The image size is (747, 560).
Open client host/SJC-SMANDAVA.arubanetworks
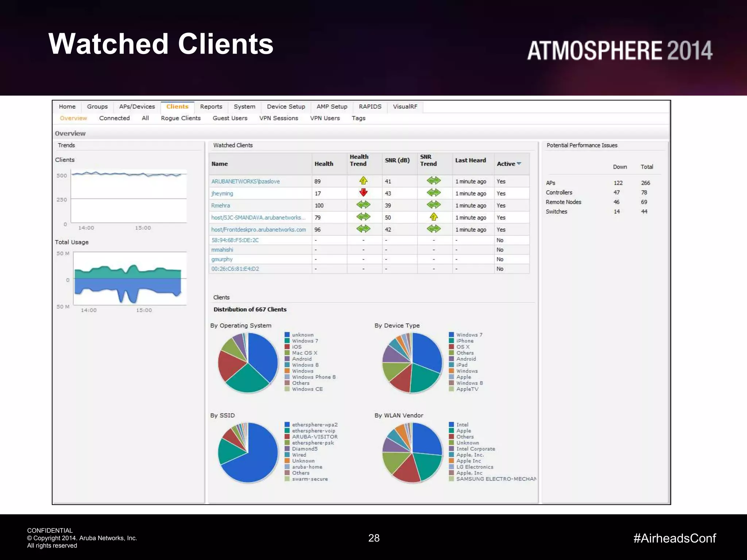click(x=258, y=218)
